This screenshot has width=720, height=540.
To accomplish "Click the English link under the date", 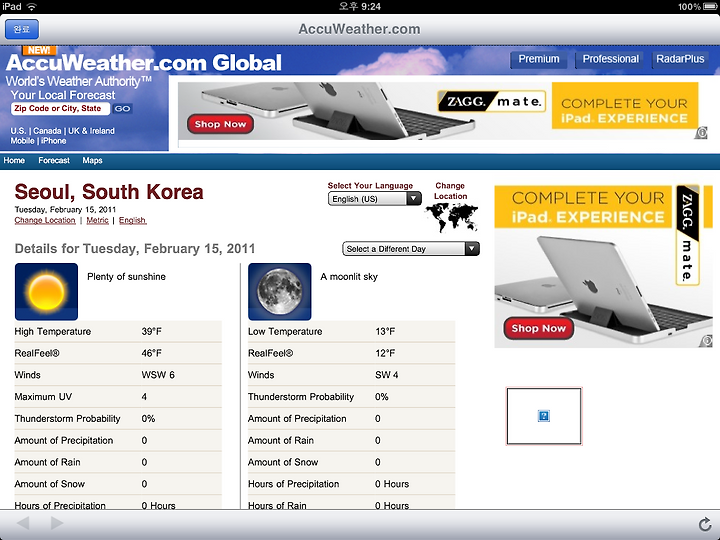I will [x=133, y=220].
